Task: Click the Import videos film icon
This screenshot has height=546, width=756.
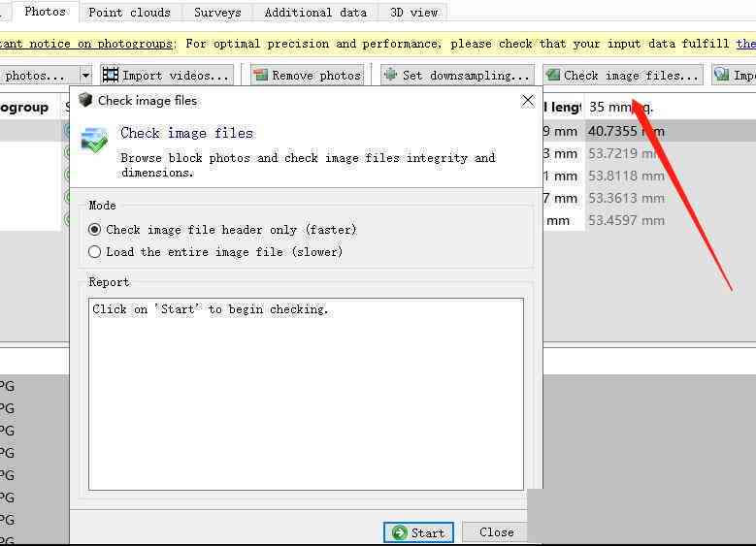Action: 111,76
